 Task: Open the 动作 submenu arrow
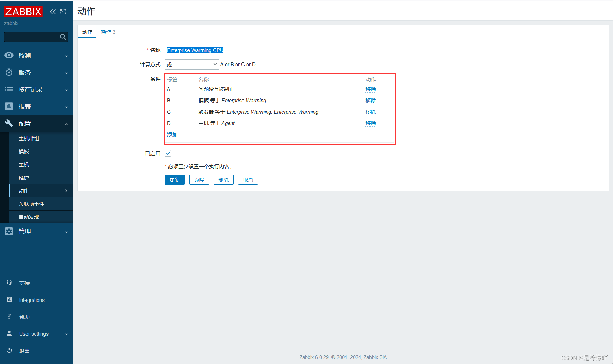(x=66, y=191)
